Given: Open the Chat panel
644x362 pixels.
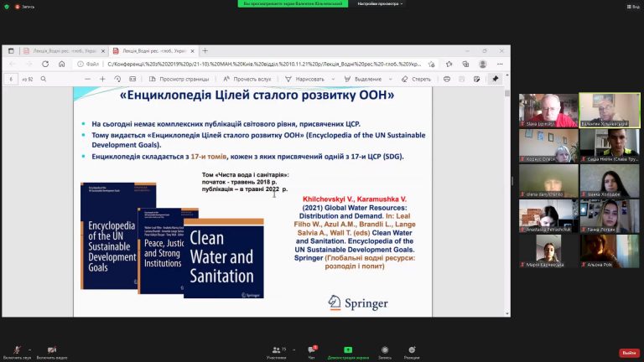Looking at the screenshot, I should pyautogui.click(x=311, y=350).
